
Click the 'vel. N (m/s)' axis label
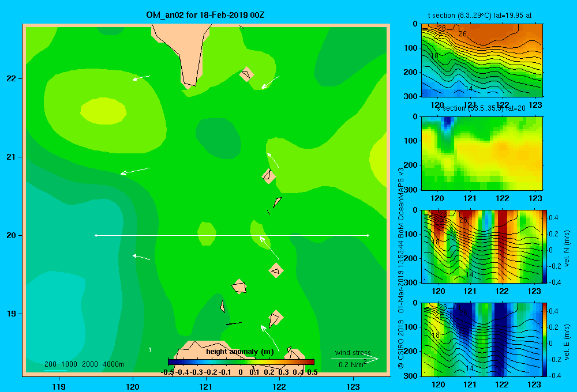pos(567,248)
